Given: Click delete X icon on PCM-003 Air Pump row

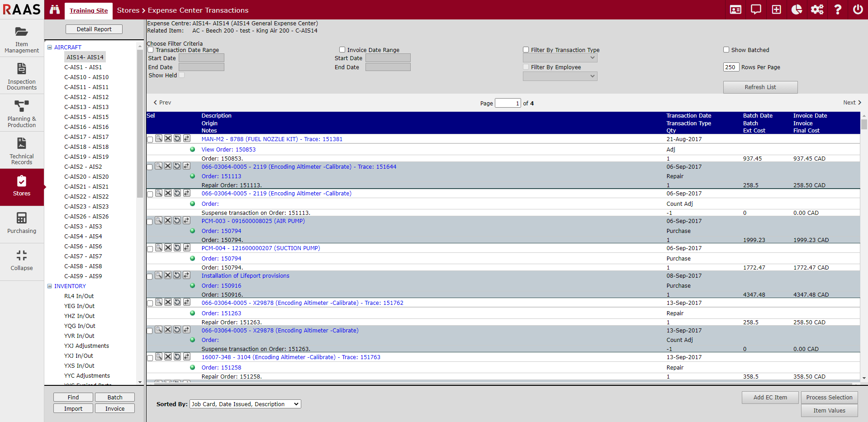Looking at the screenshot, I should 168,220.
